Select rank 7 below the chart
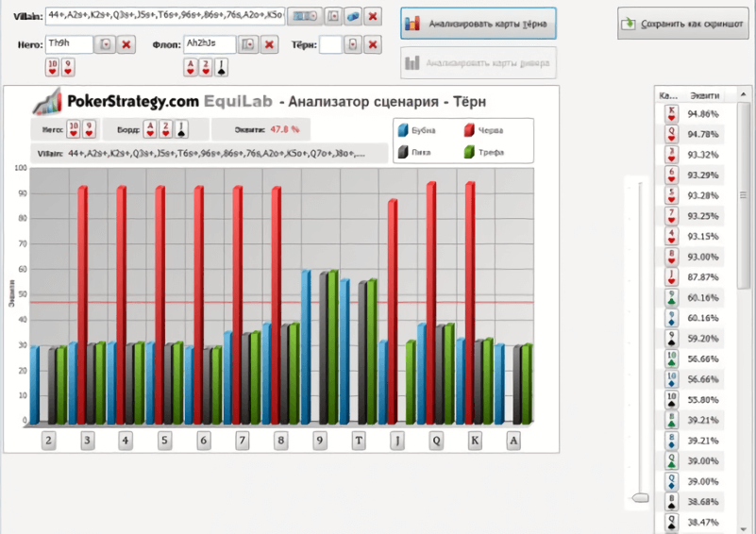The image size is (756, 534). (x=242, y=440)
